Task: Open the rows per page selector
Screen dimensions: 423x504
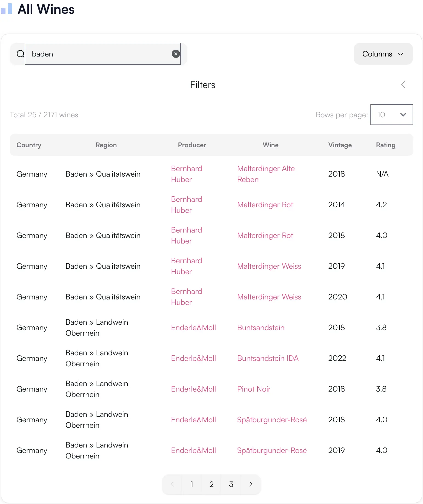Action: point(391,115)
